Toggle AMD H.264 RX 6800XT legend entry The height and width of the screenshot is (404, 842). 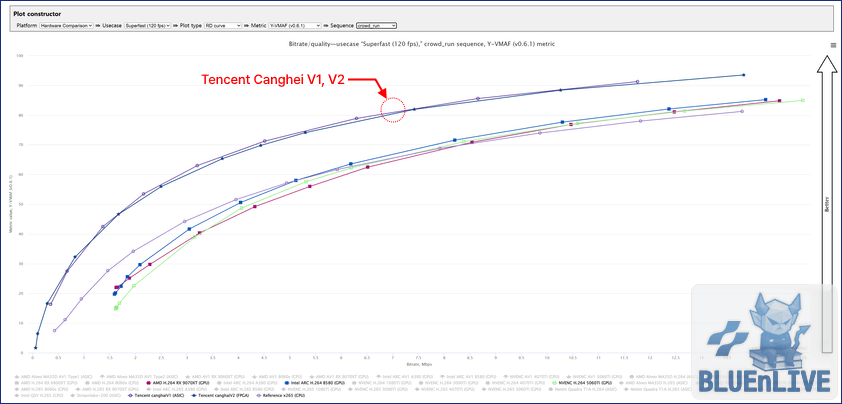[x=45, y=383]
